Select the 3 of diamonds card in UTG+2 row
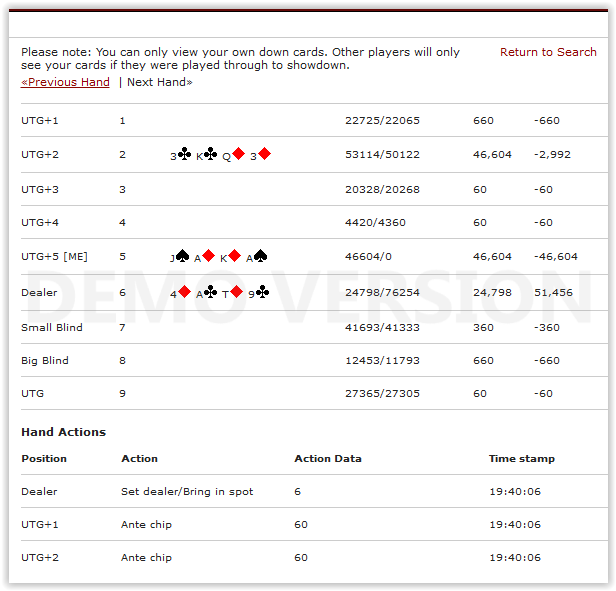 point(260,154)
